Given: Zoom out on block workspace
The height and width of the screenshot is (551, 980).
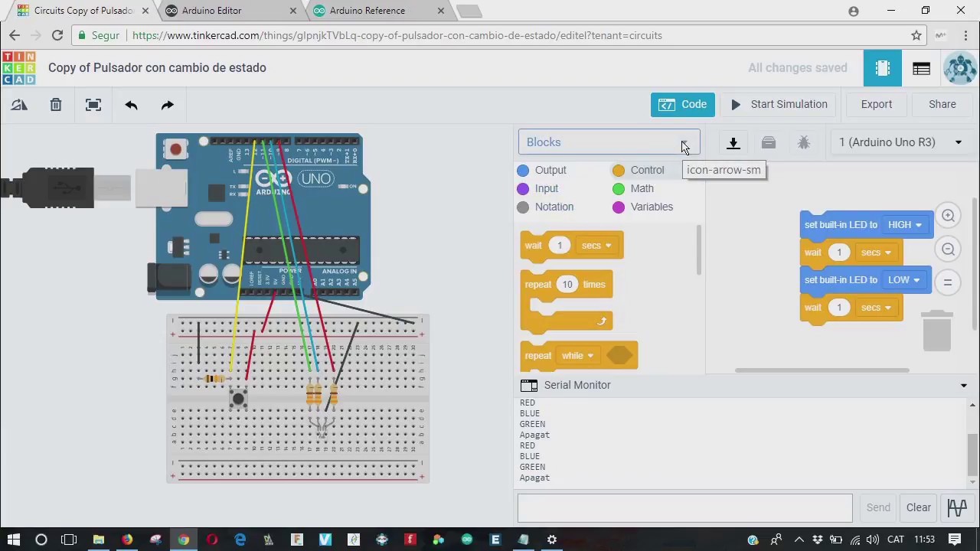Looking at the screenshot, I should click(948, 249).
